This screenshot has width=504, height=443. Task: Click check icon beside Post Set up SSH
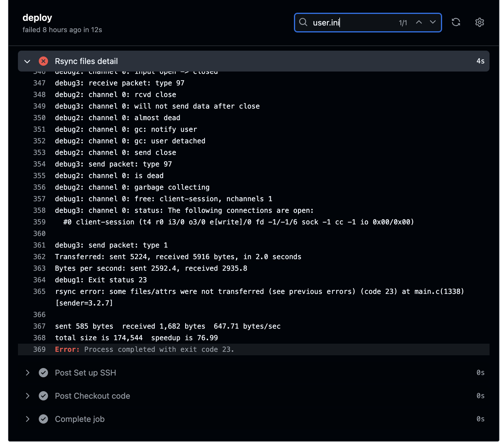click(x=43, y=373)
